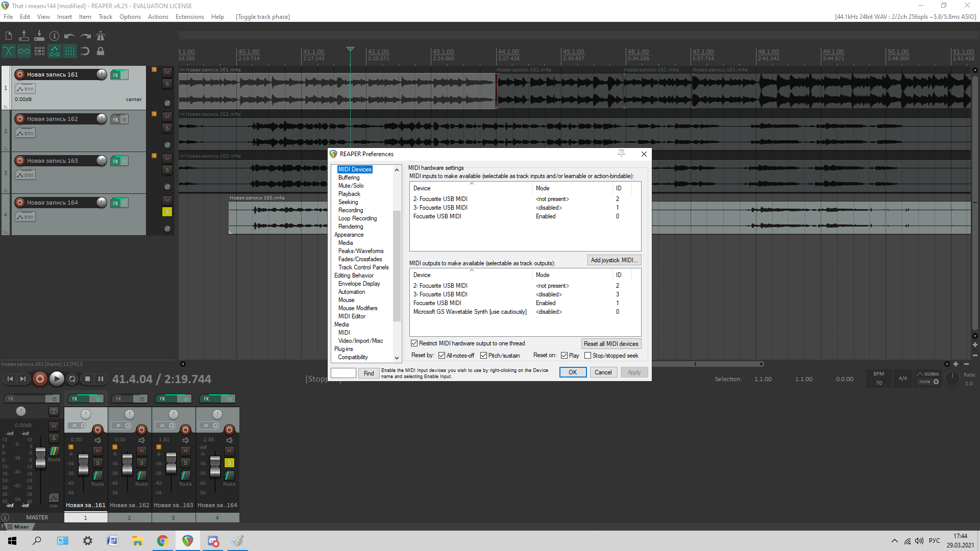Viewport: 980px width, 551px height.
Task: Click the FX button on track 163
Action: click(115, 161)
